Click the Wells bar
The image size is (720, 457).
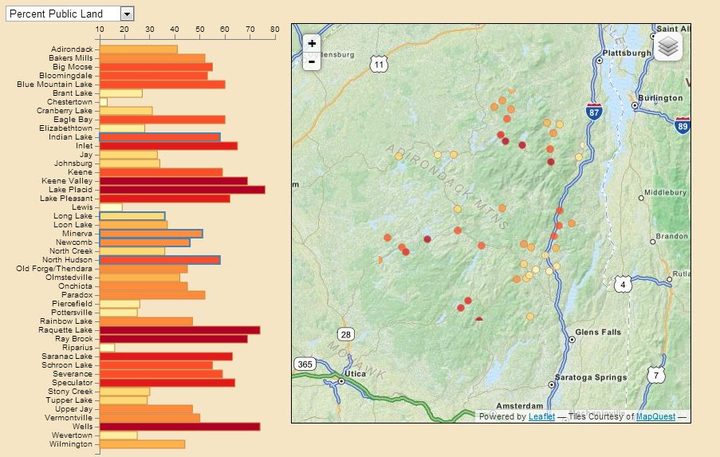pos(180,427)
